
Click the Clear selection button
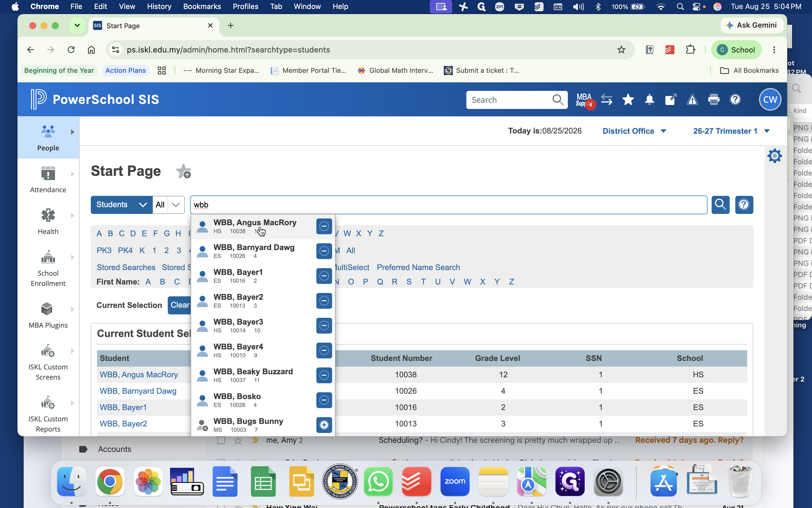tap(180, 305)
